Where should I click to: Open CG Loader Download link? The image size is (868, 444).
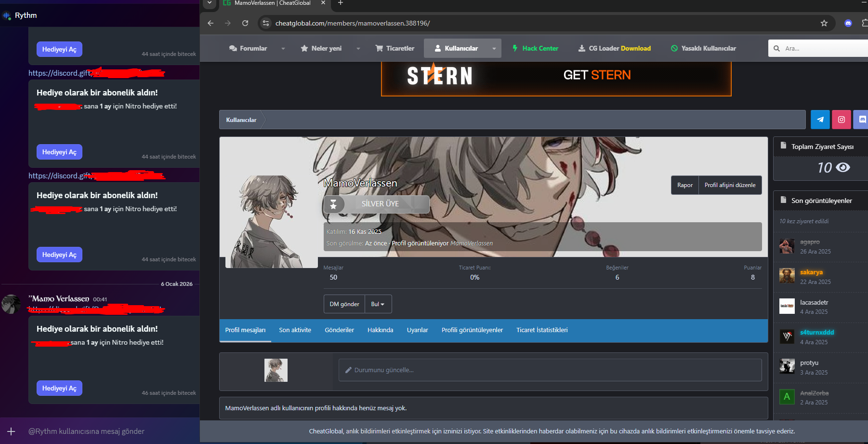point(615,48)
